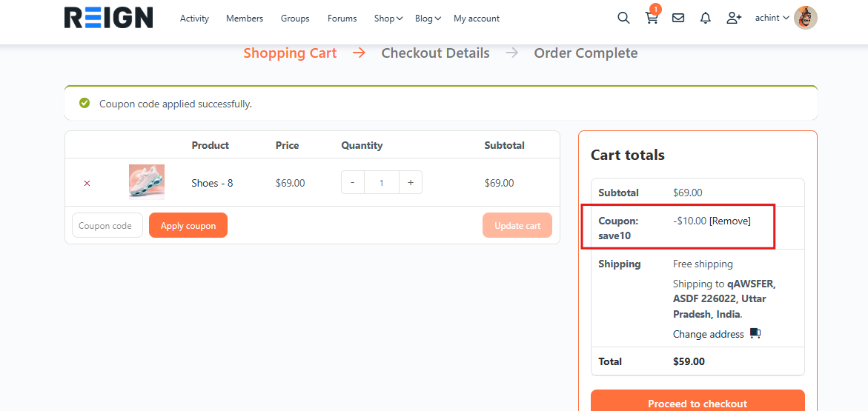Click the Apply coupon button

point(188,225)
